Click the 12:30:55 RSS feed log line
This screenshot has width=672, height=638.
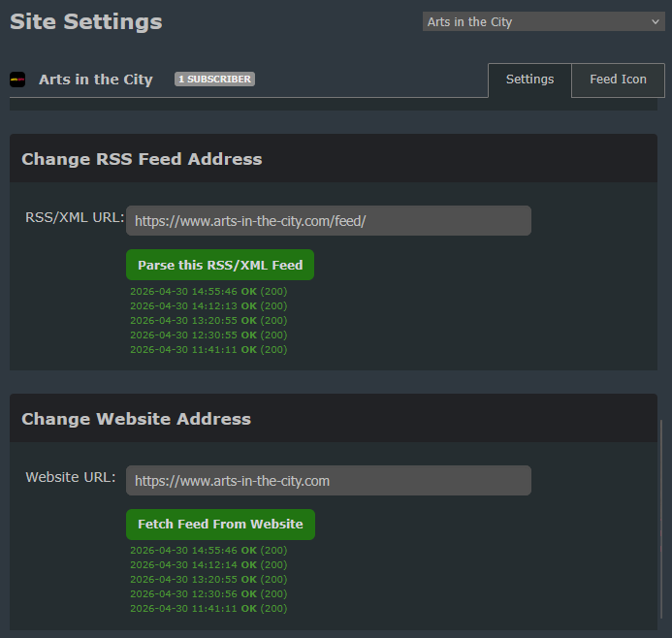pyautogui.click(x=208, y=335)
